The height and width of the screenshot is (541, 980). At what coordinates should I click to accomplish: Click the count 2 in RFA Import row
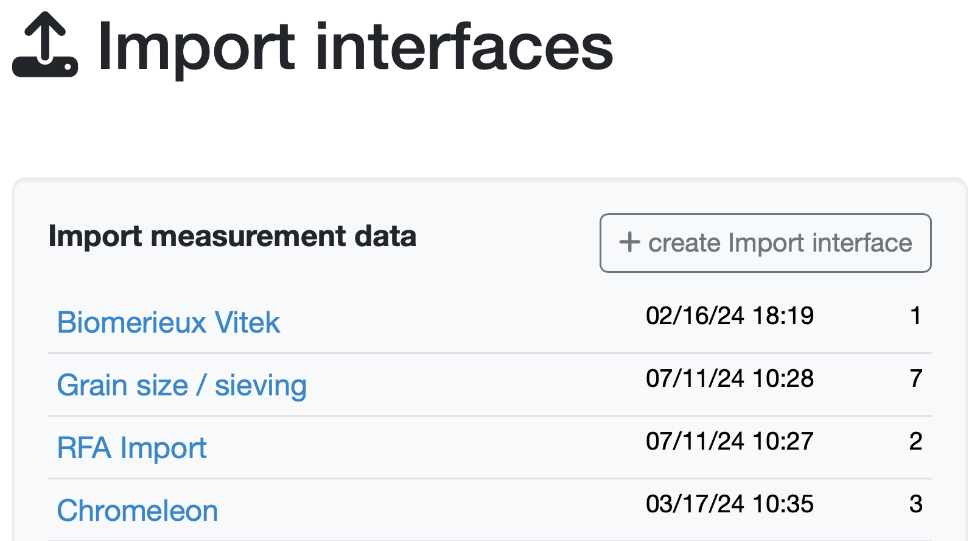click(915, 441)
